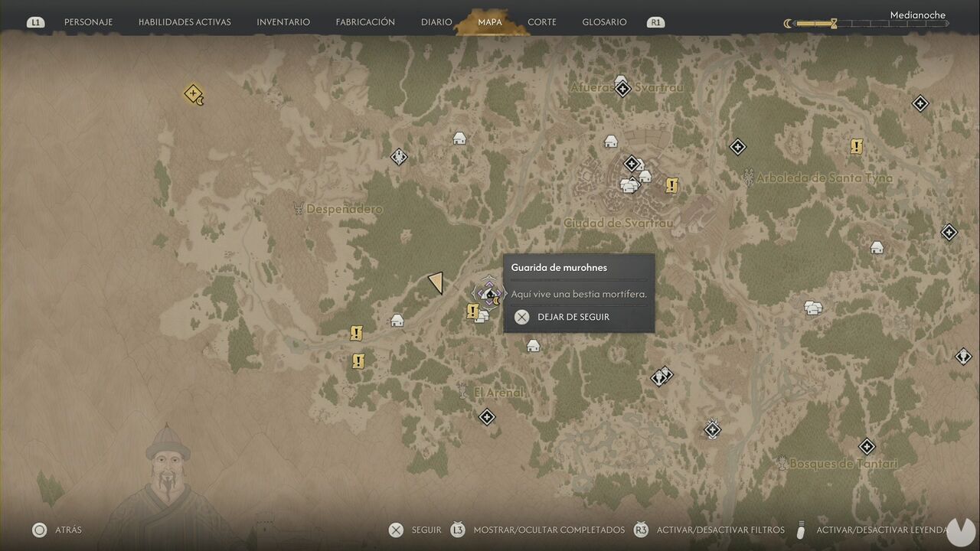The image size is (980, 551).
Task: Click the creature icon beside Arboleda de Santa Tyna
Action: coord(748,178)
